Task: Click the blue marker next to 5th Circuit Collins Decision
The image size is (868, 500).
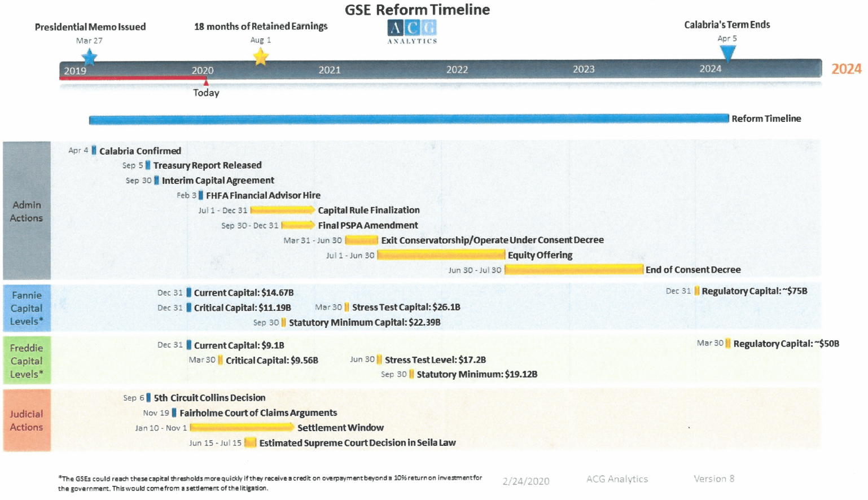Action: click(148, 398)
